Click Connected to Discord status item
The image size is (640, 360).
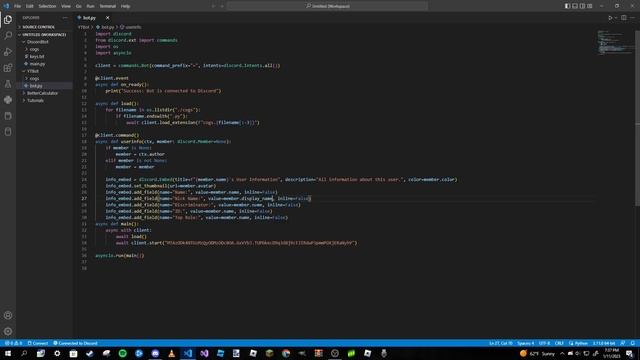click(x=76, y=343)
